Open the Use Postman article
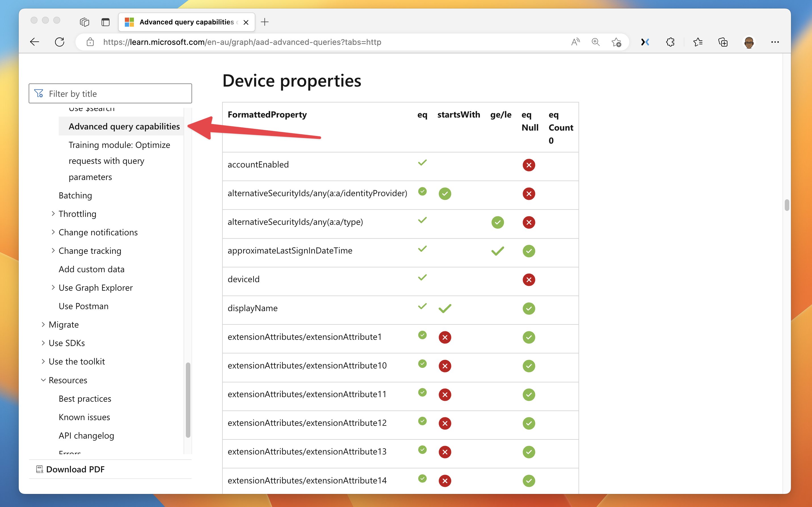The width and height of the screenshot is (812, 507). click(x=83, y=306)
